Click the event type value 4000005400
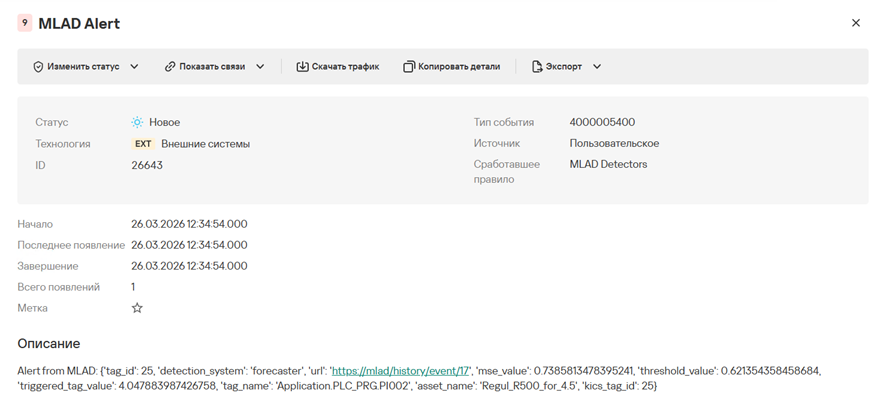 coord(602,122)
